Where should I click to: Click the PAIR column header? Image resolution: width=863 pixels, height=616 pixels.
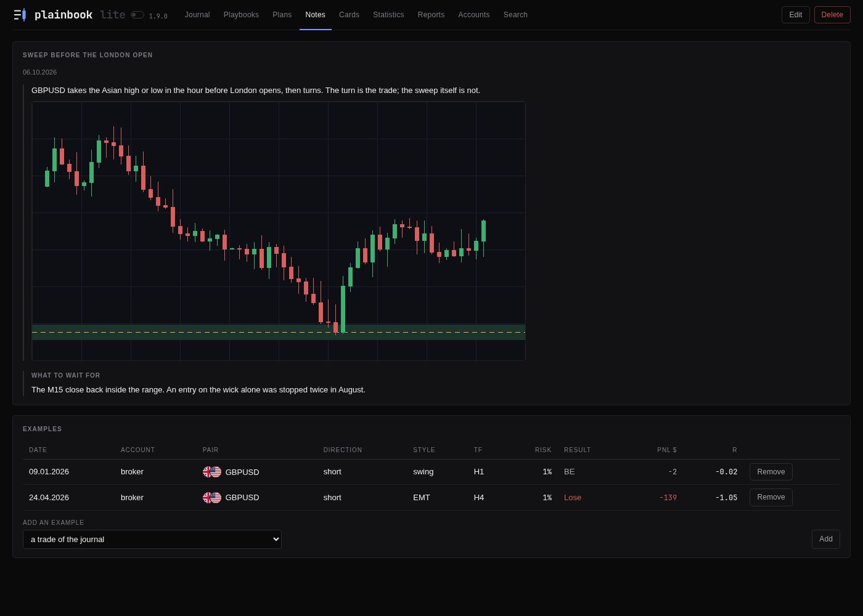(211, 450)
